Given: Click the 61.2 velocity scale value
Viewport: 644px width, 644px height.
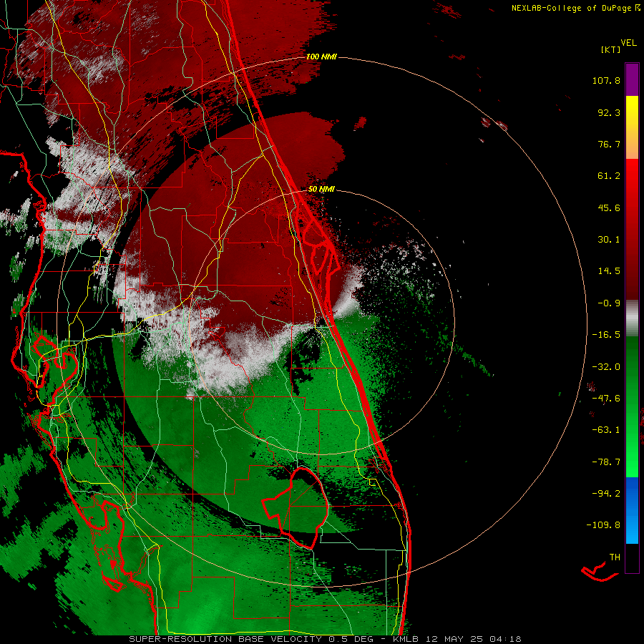Looking at the screenshot, I should pyautogui.click(x=609, y=176).
